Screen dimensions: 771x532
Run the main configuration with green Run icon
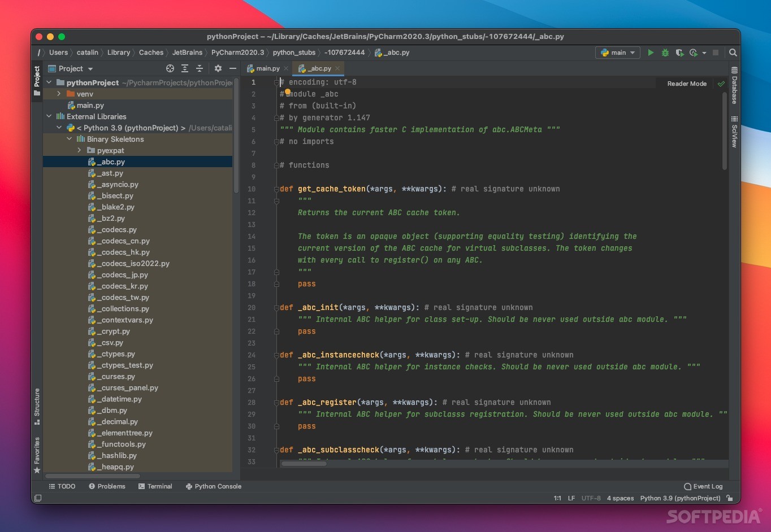[x=650, y=52]
